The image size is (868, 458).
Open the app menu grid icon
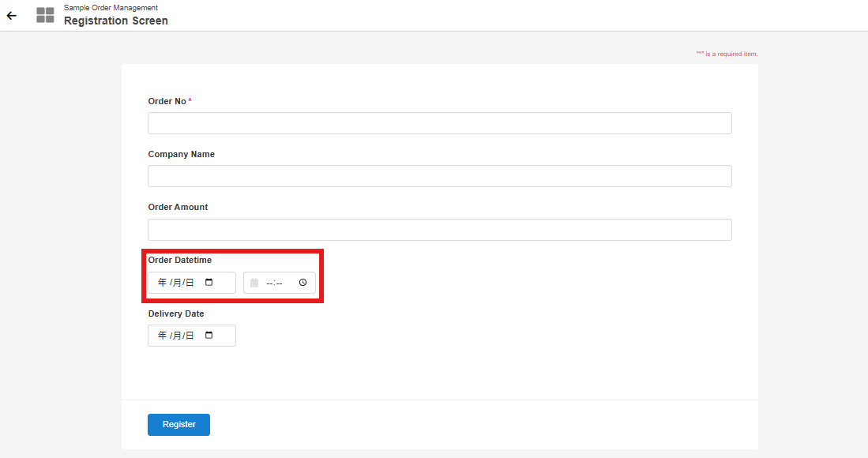point(45,15)
